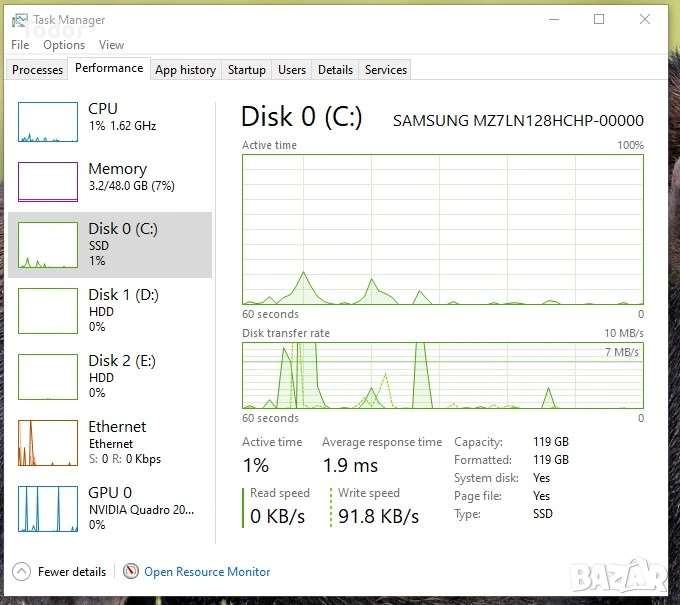Image resolution: width=680 pixels, height=605 pixels.
Task: Click the Task Manager title bar icon
Action: tap(20, 20)
